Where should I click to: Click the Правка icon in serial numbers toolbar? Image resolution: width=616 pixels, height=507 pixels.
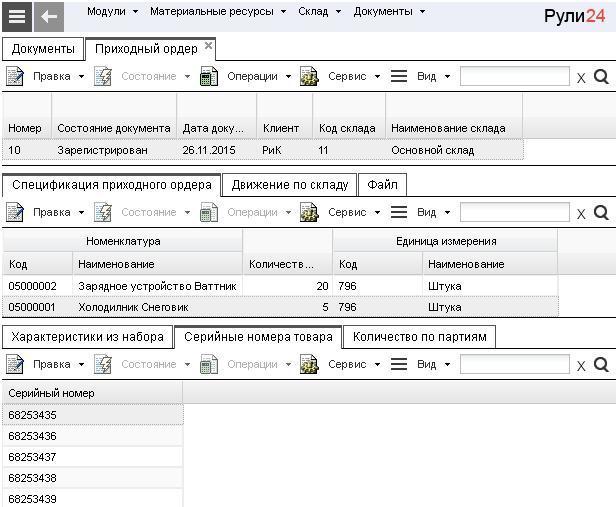click(x=15, y=364)
